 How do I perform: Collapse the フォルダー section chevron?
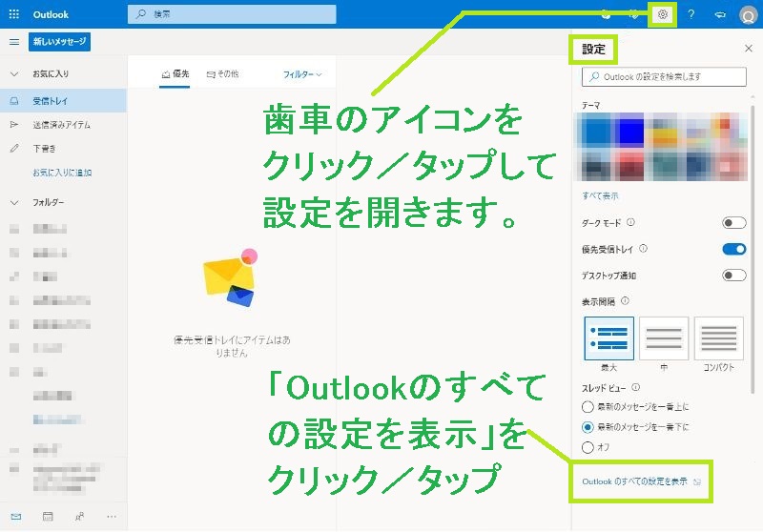(x=14, y=202)
